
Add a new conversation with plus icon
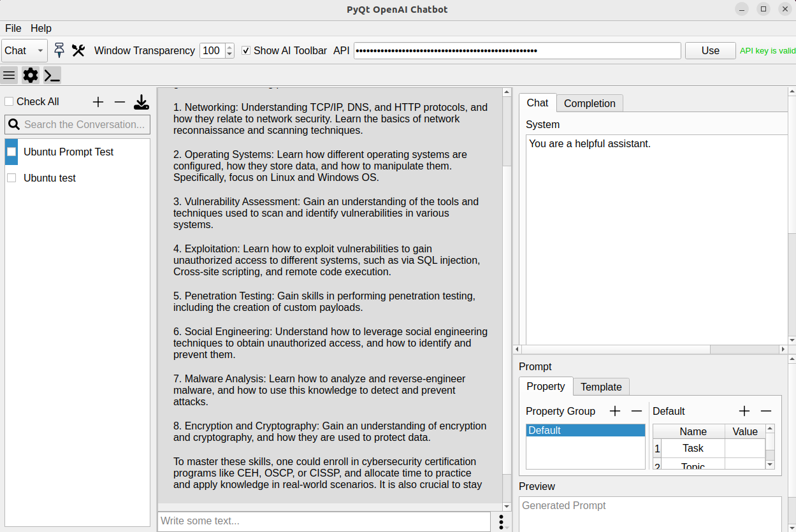[98, 102]
